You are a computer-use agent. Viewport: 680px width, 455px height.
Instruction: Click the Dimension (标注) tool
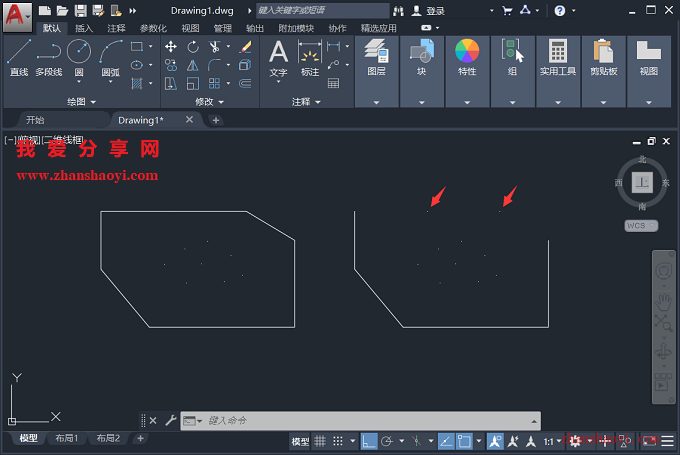[x=310, y=59]
